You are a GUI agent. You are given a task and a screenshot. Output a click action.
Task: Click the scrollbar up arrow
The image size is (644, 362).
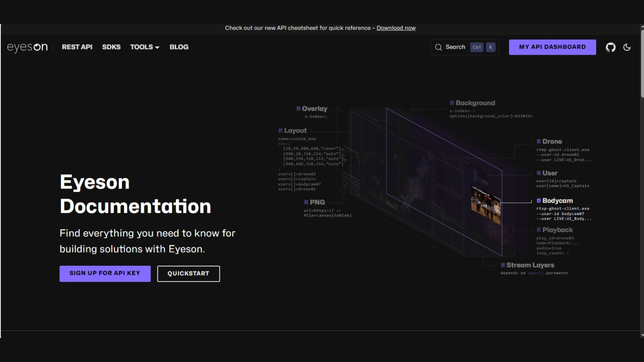tap(642, 27)
